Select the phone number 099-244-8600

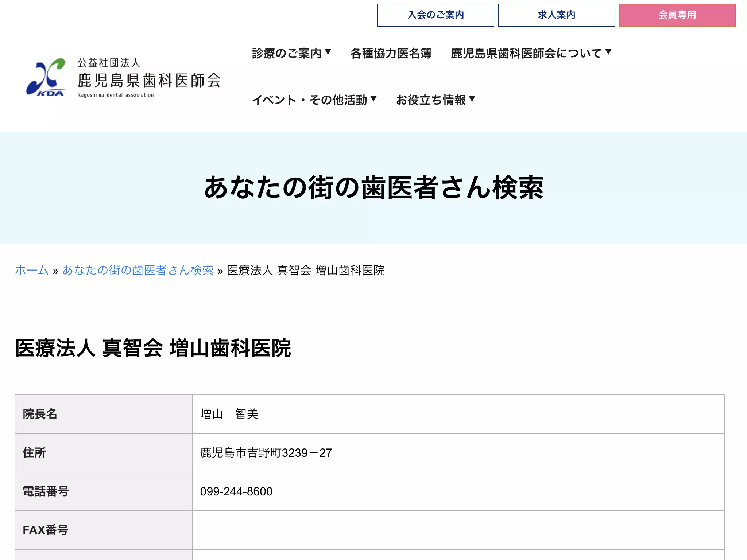236,491
